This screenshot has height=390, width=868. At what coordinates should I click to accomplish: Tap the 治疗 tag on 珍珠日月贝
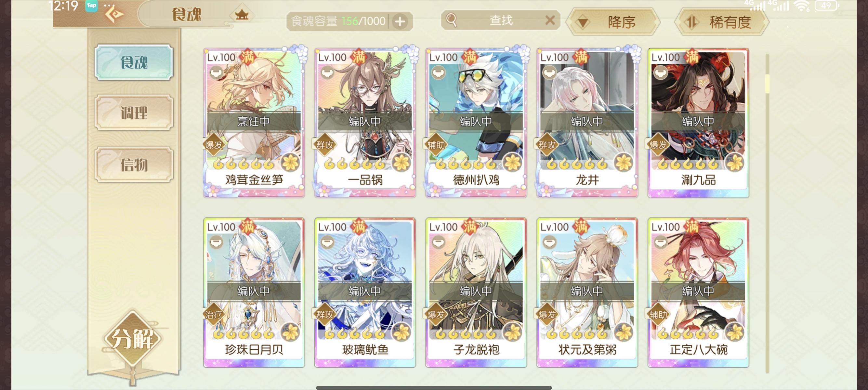pos(213,315)
